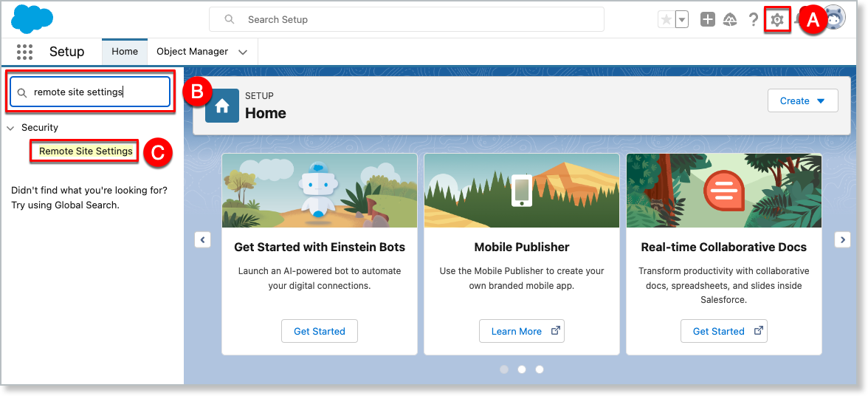Click the Get Started with Einstein Bots heading
The height and width of the screenshot is (396, 868).
click(x=320, y=247)
